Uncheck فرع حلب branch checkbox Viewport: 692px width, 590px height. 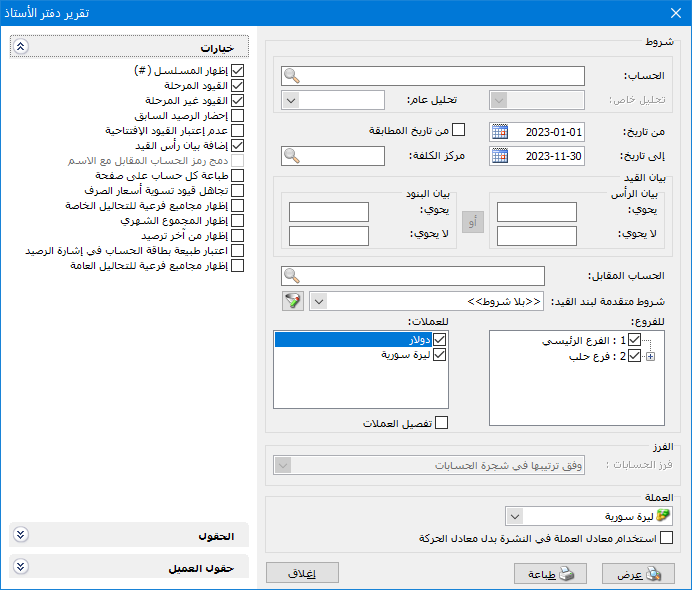pos(634,356)
